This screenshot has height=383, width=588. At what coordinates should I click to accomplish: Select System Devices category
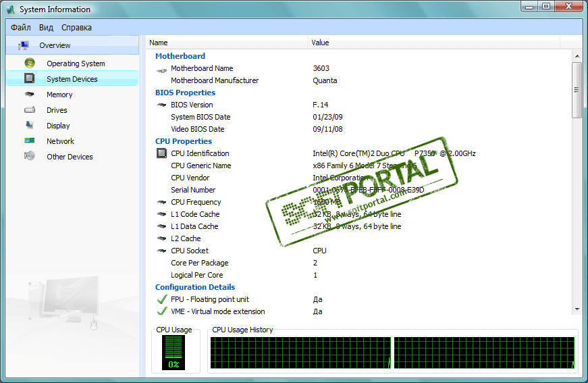[72, 79]
